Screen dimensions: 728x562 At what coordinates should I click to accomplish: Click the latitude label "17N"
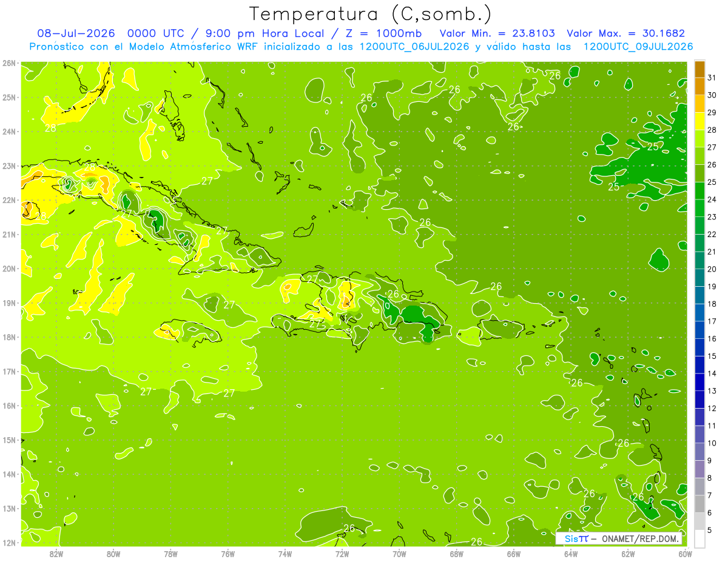point(9,371)
